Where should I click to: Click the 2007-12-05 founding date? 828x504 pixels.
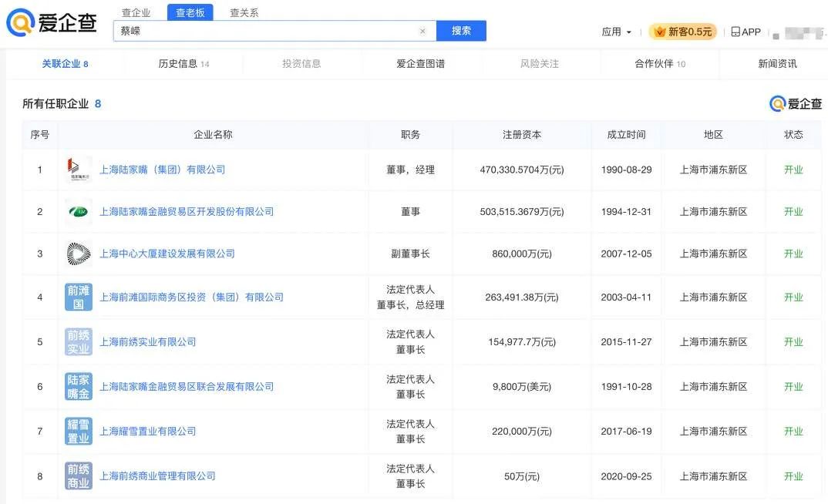(626, 254)
